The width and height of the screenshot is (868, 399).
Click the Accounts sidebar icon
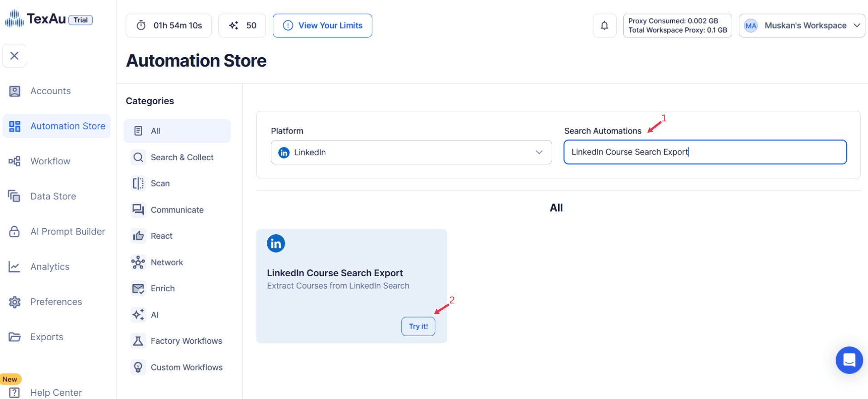click(x=14, y=91)
